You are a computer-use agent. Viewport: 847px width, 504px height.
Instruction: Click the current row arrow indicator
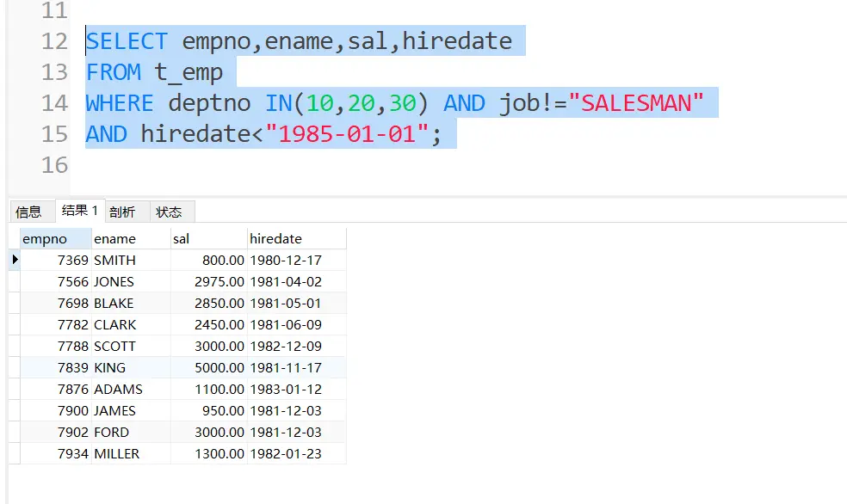click(x=15, y=260)
